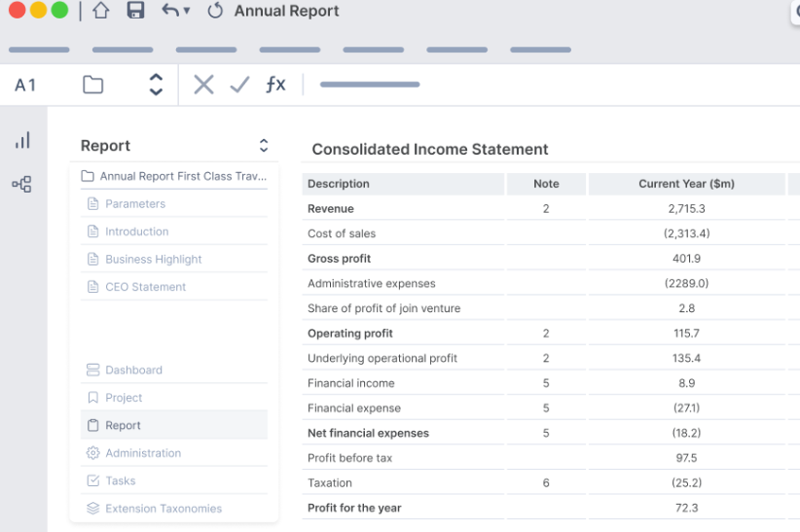The image size is (800, 532).
Task: Select the Net financial expenses cell
Action: coord(403,433)
